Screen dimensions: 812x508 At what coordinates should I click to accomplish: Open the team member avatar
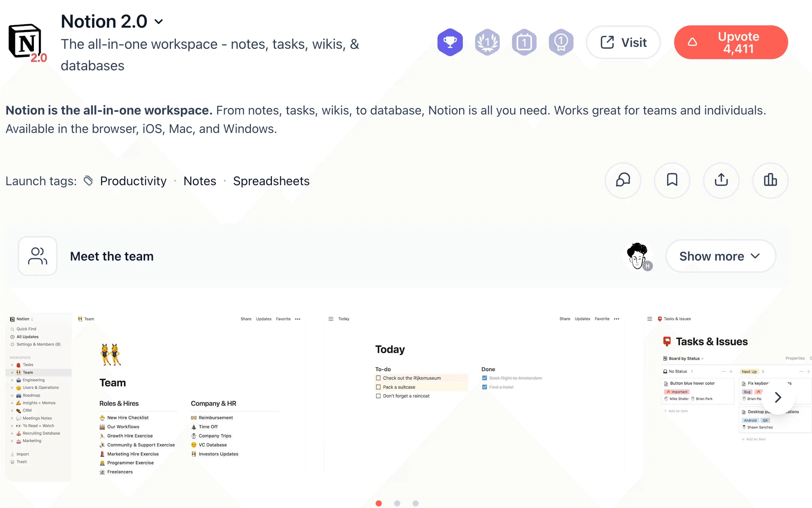tap(638, 256)
